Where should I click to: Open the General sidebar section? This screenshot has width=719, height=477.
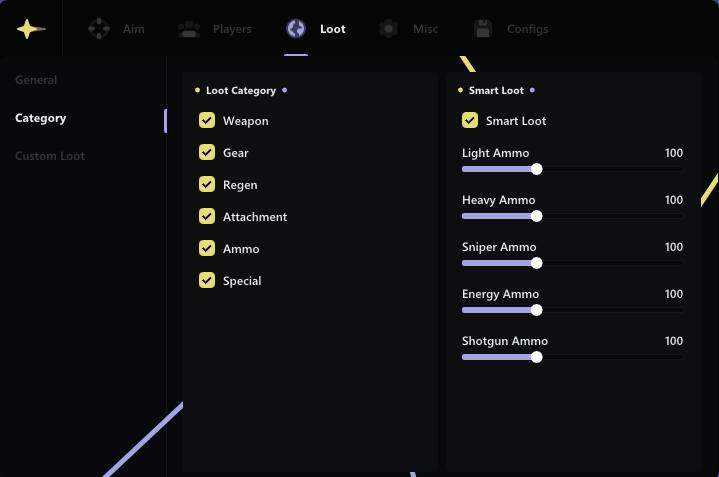pos(36,80)
